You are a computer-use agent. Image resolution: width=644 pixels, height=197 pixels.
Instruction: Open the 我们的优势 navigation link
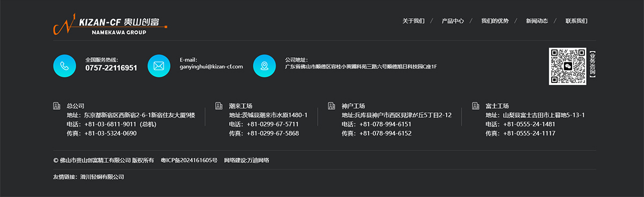pyautogui.click(x=495, y=21)
